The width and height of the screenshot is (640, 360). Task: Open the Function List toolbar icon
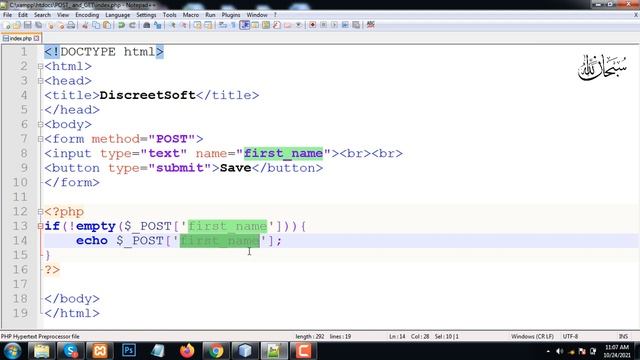click(277, 25)
